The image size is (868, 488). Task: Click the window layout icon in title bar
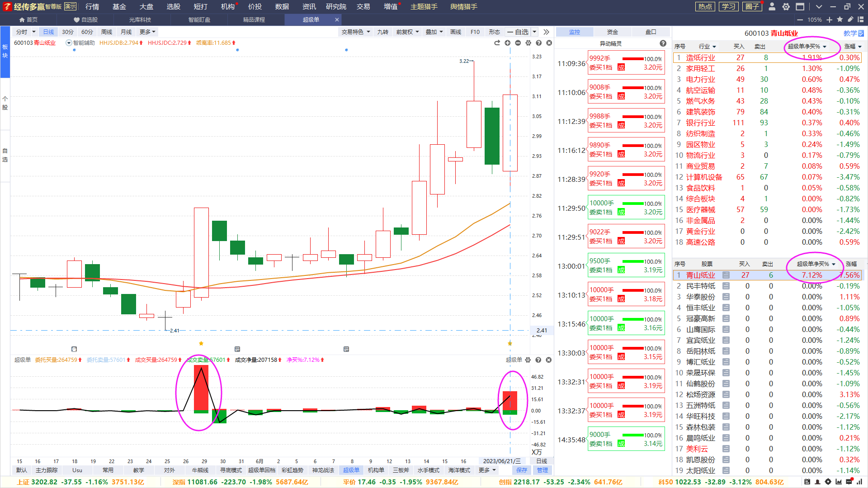(800, 7)
